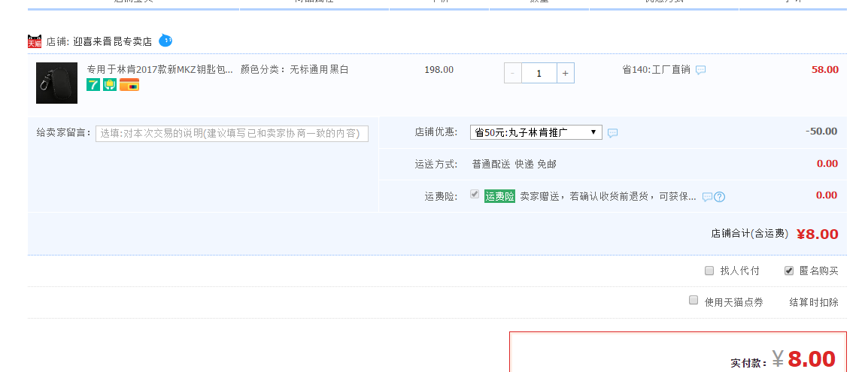Enable the 找人代付 checkbox

709,271
